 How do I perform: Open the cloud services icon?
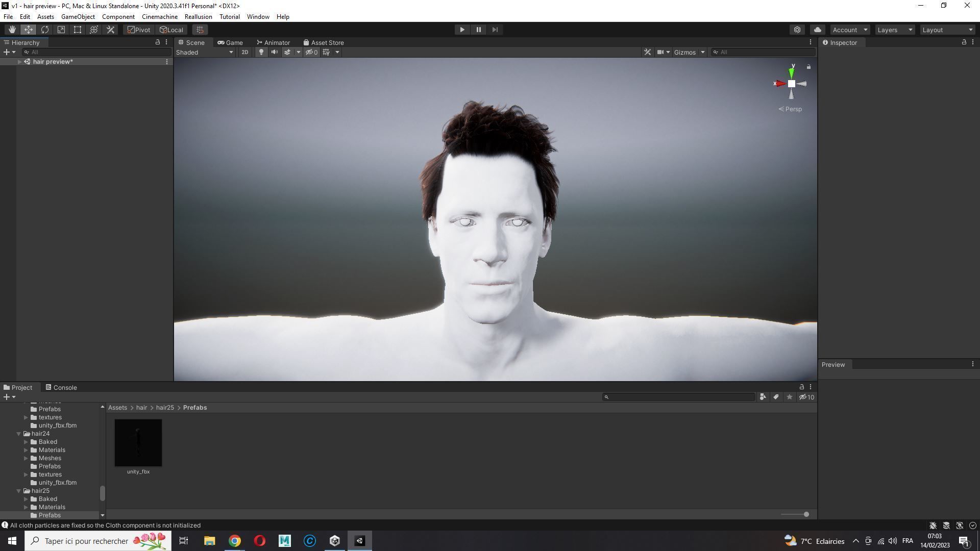(817, 30)
